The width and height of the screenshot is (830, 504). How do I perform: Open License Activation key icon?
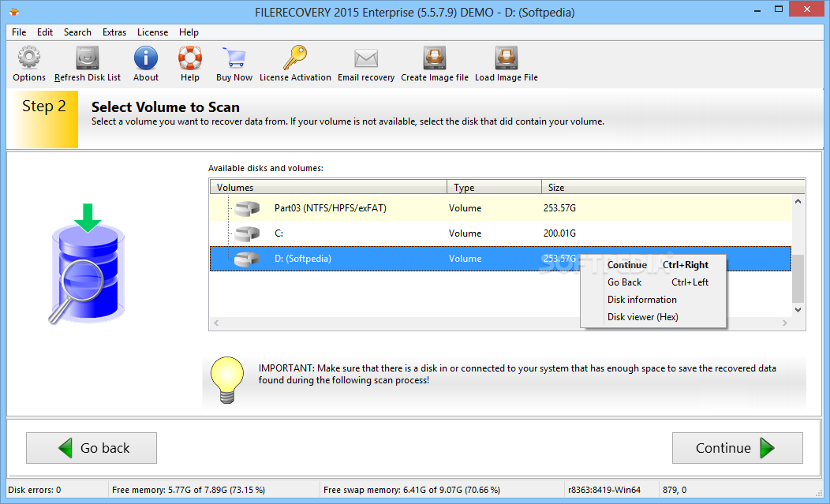(295, 58)
